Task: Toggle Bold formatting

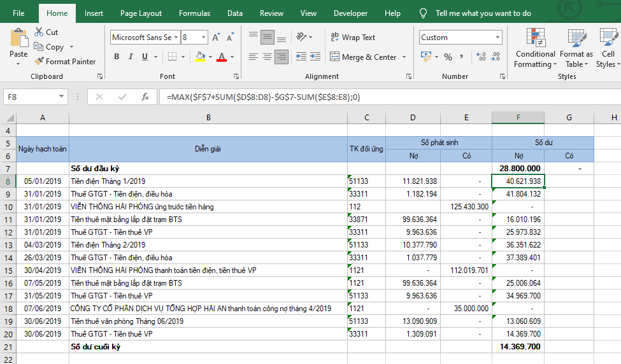Action: (x=117, y=57)
